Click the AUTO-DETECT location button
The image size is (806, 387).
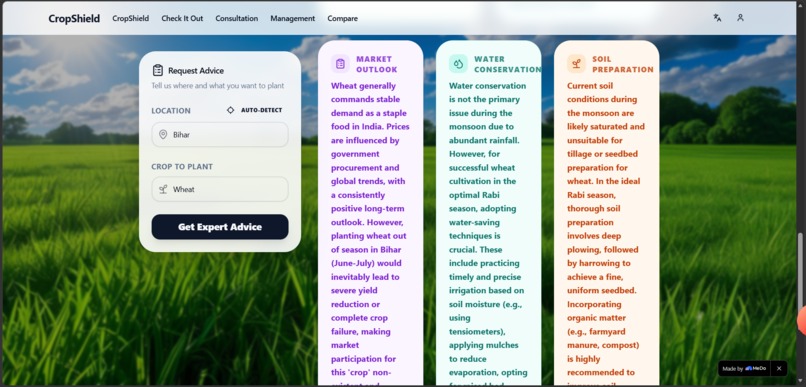click(x=255, y=110)
